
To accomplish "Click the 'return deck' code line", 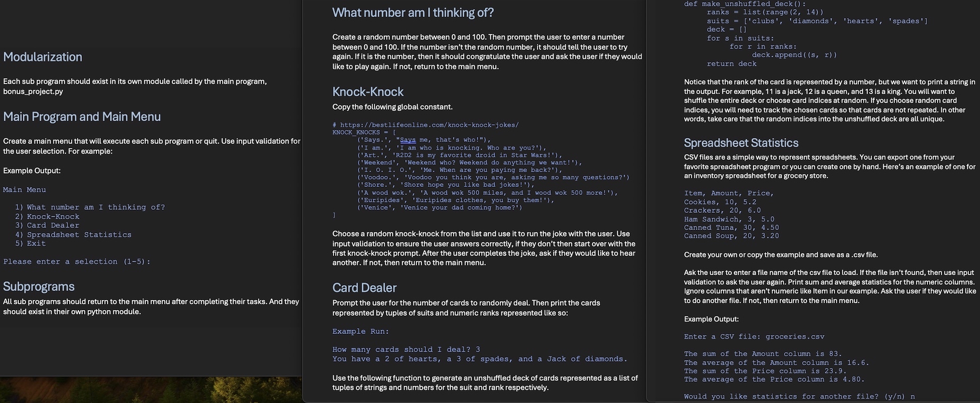I will coord(732,64).
